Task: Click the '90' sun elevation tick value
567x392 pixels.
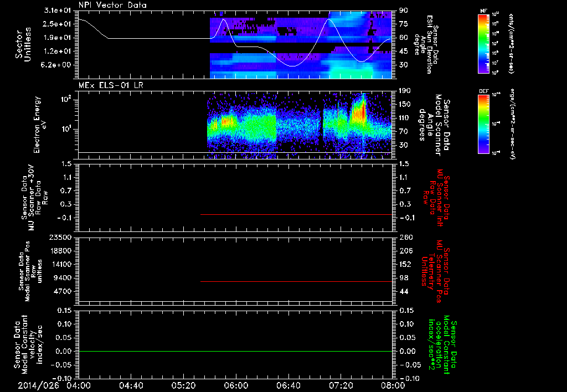Action: [403, 11]
